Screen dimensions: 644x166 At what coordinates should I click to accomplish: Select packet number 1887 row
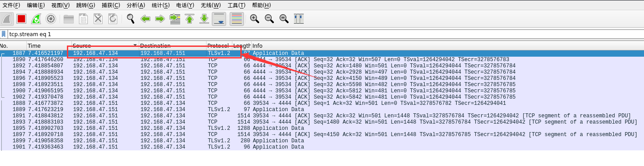point(322,53)
